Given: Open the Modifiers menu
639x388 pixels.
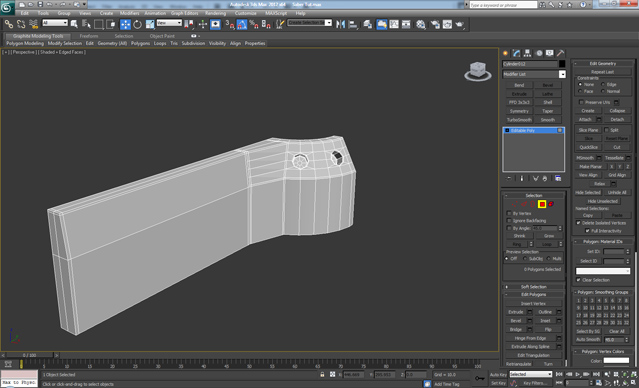Looking at the screenshot, I should [x=130, y=13].
